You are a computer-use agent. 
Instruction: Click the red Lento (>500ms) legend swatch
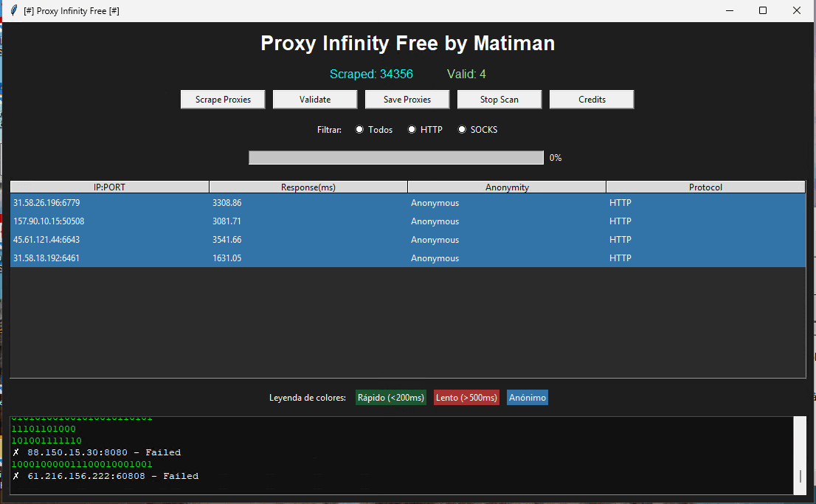[466, 397]
